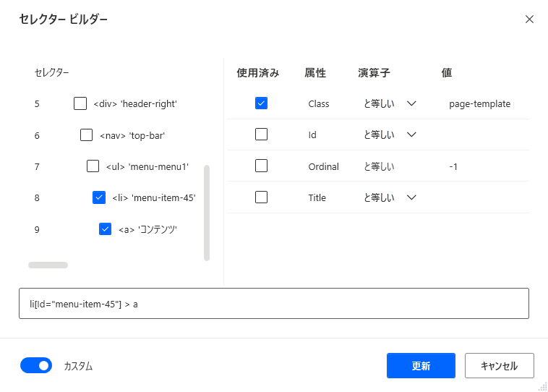Click the 値 column header
Image resolution: width=548 pixels, height=392 pixels.
(447, 73)
